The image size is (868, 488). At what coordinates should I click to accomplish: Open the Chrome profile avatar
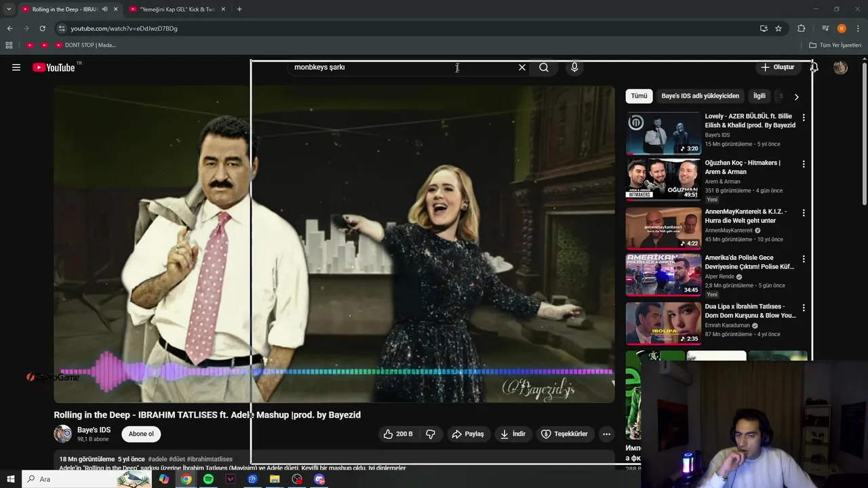[x=842, y=28]
